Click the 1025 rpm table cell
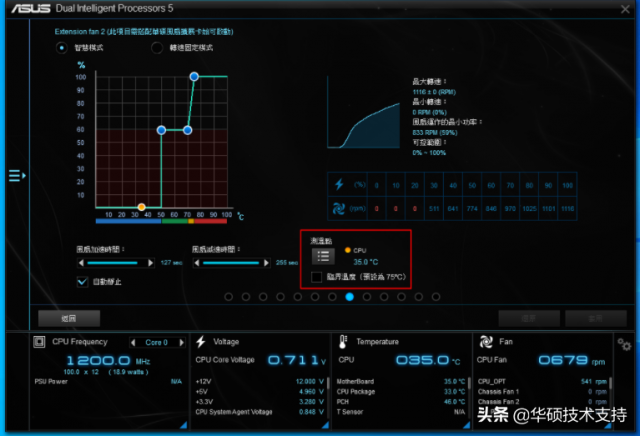This screenshot has height=436, width=640. tap(529, 209)
